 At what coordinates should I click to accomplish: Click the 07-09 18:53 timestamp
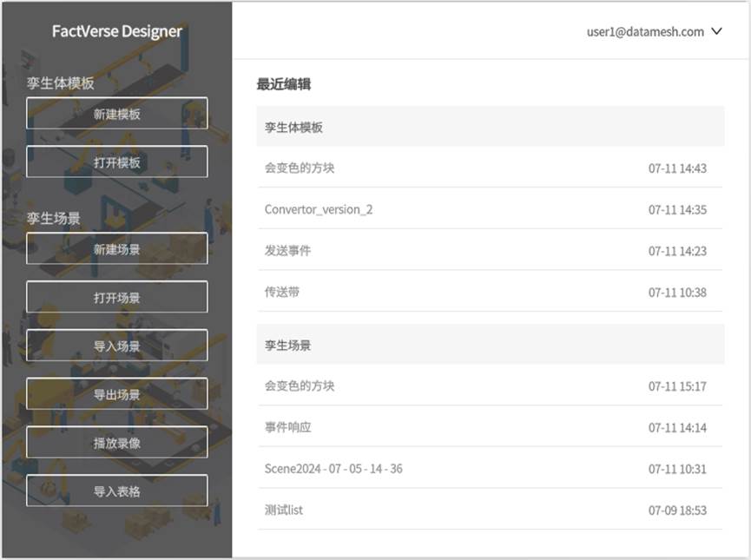pos(677,511)
